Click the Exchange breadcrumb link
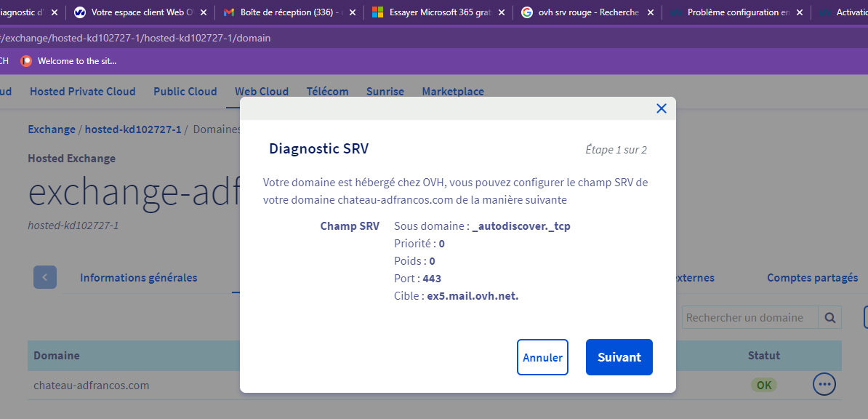The height and width of the screenshot is (419, 868). click(51, 129)
